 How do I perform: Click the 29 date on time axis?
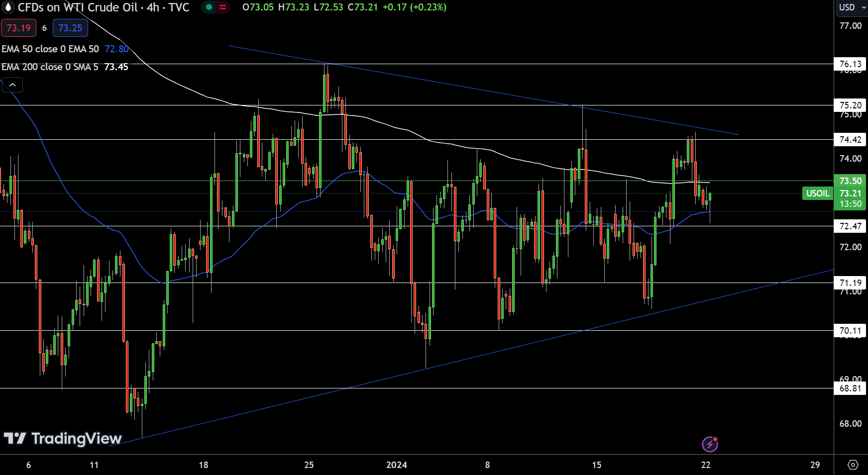815,465
